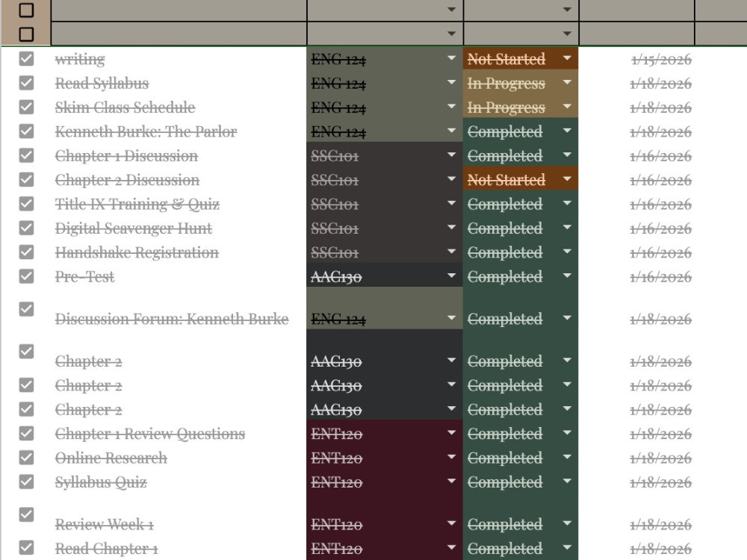Toggle the Title IX Training & Quiz checkbox

26,203
